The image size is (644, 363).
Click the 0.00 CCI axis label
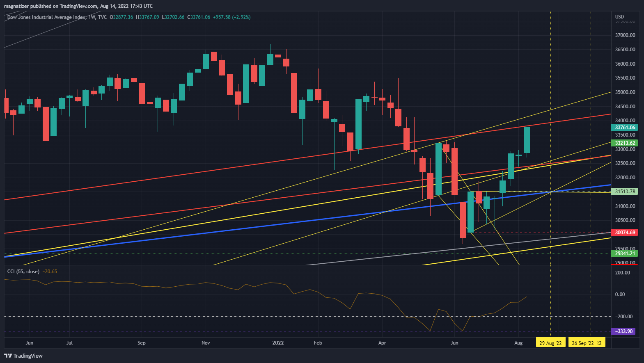click(x=620, y=295)
